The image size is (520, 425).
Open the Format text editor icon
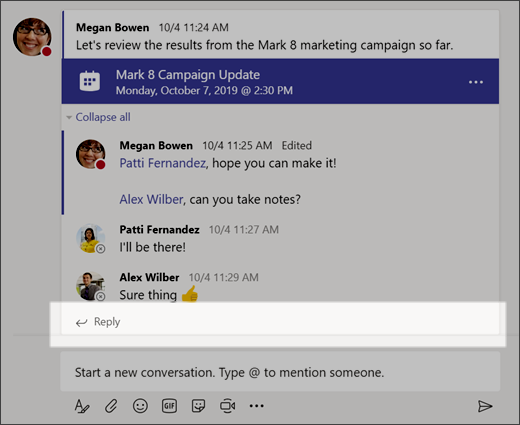(x=82, y=406)
